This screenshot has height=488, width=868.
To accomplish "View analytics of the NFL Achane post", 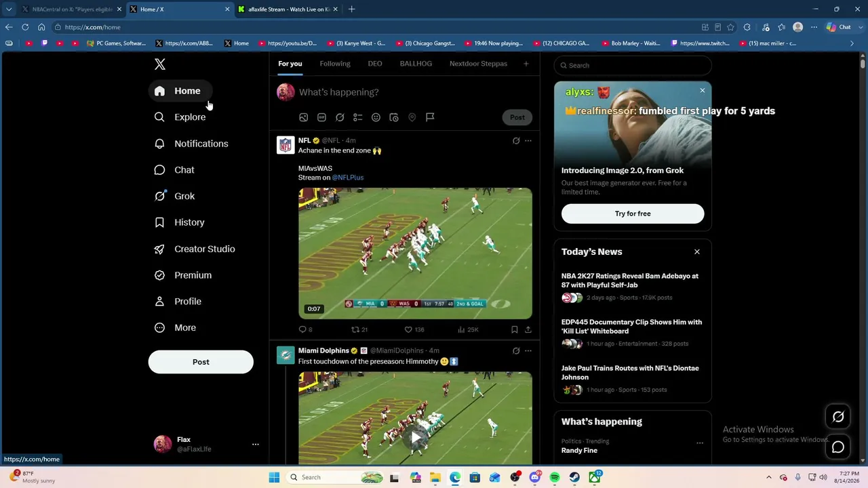I will [x=468, y=329].
